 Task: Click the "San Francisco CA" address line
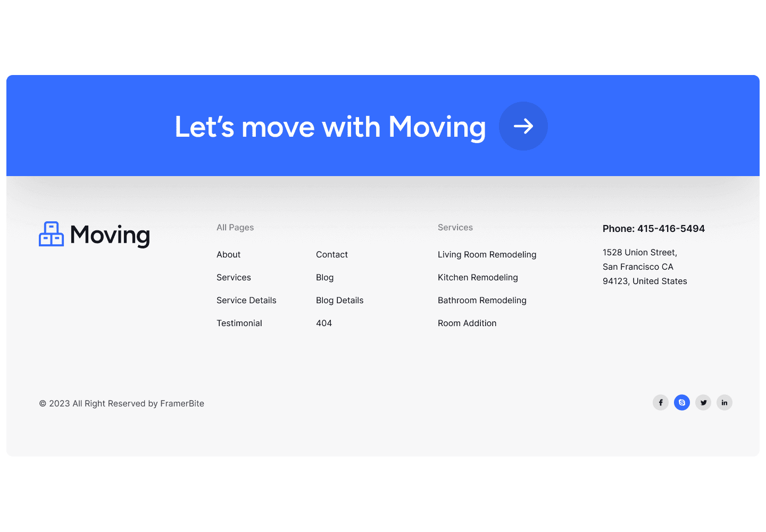(x=638, y=267)
